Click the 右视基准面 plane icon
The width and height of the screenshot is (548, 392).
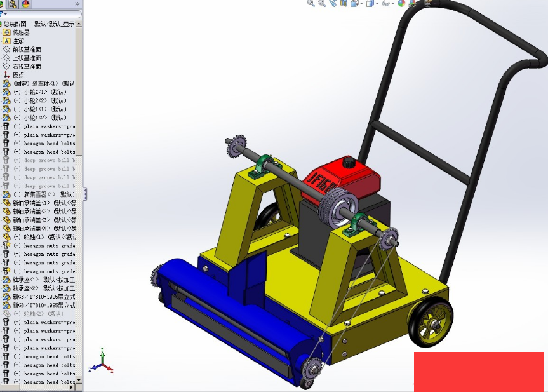pyautogui.click(x=6, y=66)
